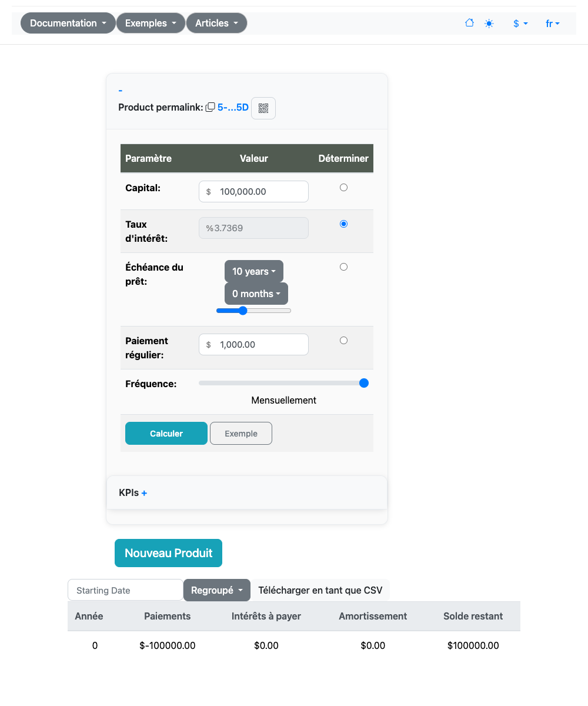Select Taux d'intérêt determine radio button
Image resolution: width=588 pixels, height=706 pixels.
344,224
